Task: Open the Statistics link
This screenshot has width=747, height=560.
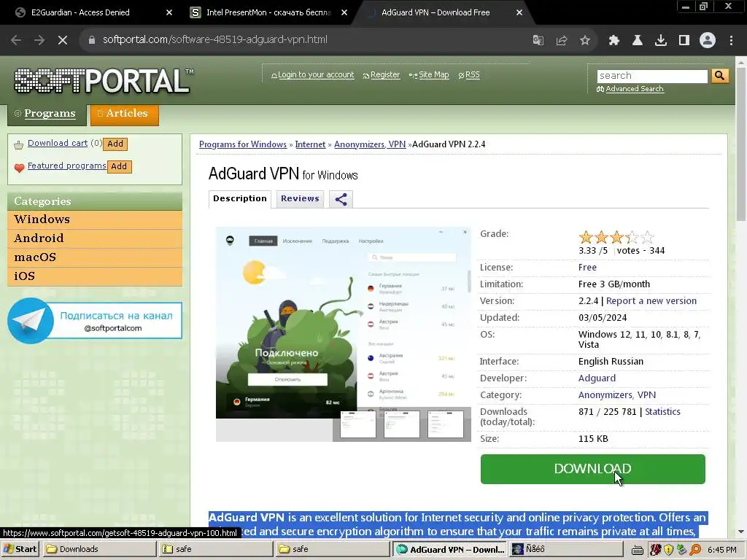Action: (x=662, y=412)
